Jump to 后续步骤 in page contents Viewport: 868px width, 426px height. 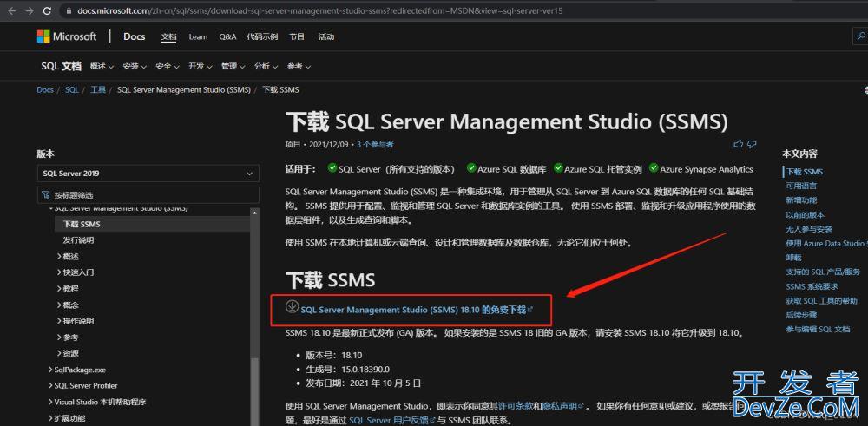pos(801,315)
